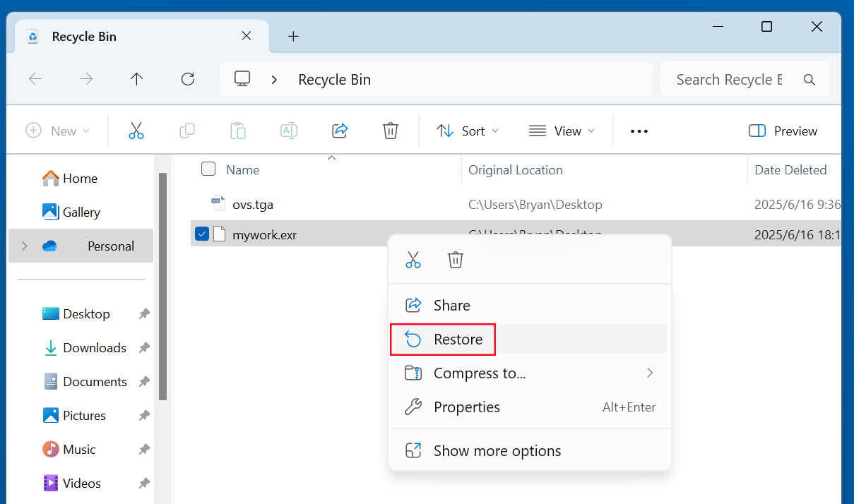Click the Rename icon in the toolbar
This screenshot has height=504, width=854.
[x=288, y=131]
